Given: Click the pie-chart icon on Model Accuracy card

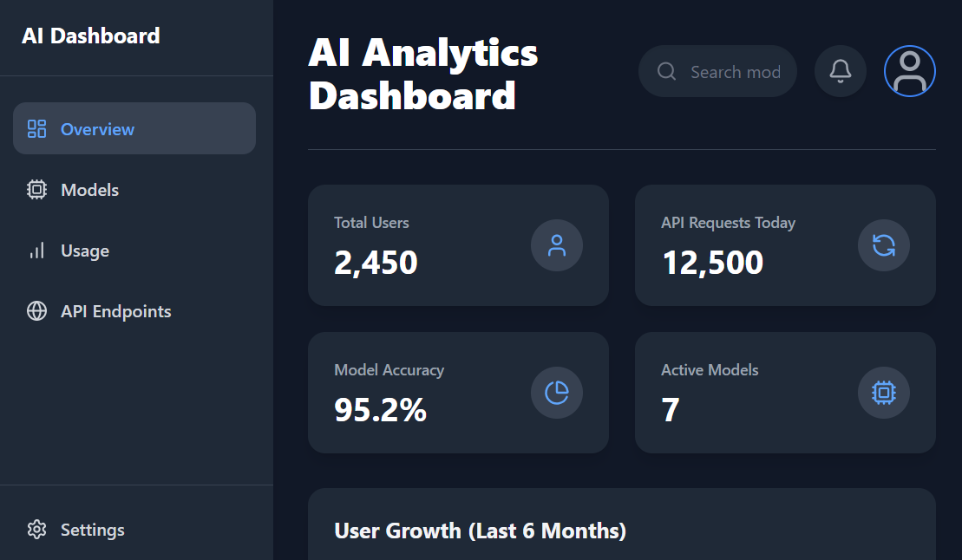Looking at the screenshot, I should (556, 393).
